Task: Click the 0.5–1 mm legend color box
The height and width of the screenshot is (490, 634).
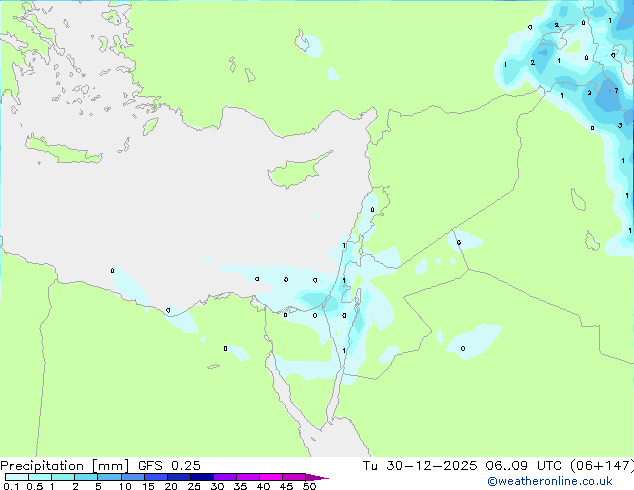Action: [40, 477]
